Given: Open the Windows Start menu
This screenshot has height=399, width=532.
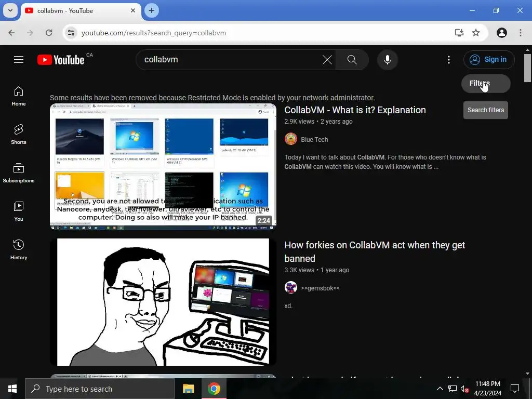Looking at the screenshot, I should (12, 389).
